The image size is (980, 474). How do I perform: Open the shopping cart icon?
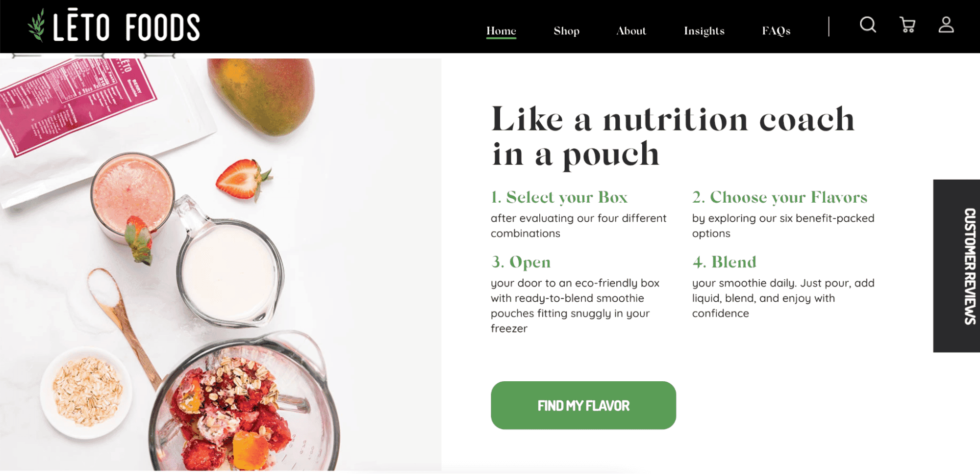pyautogui.click(x=907, y=25)
